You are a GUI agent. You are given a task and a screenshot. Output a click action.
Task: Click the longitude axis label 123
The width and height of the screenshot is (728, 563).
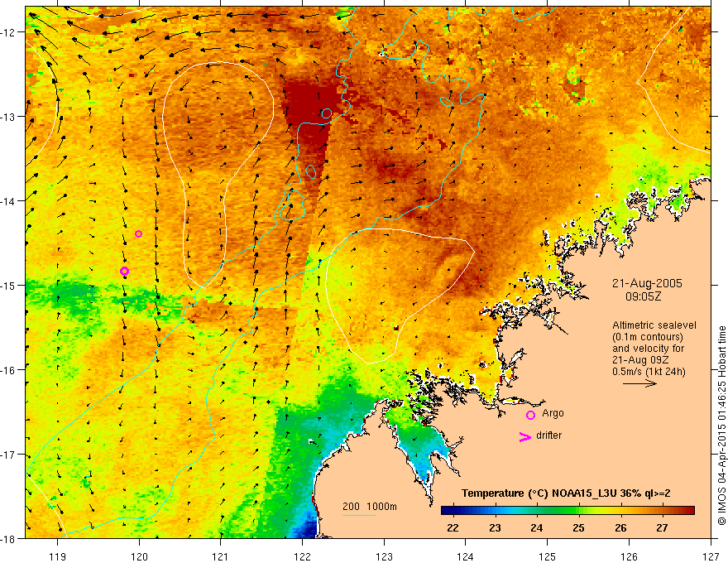[x=384, y=556]
